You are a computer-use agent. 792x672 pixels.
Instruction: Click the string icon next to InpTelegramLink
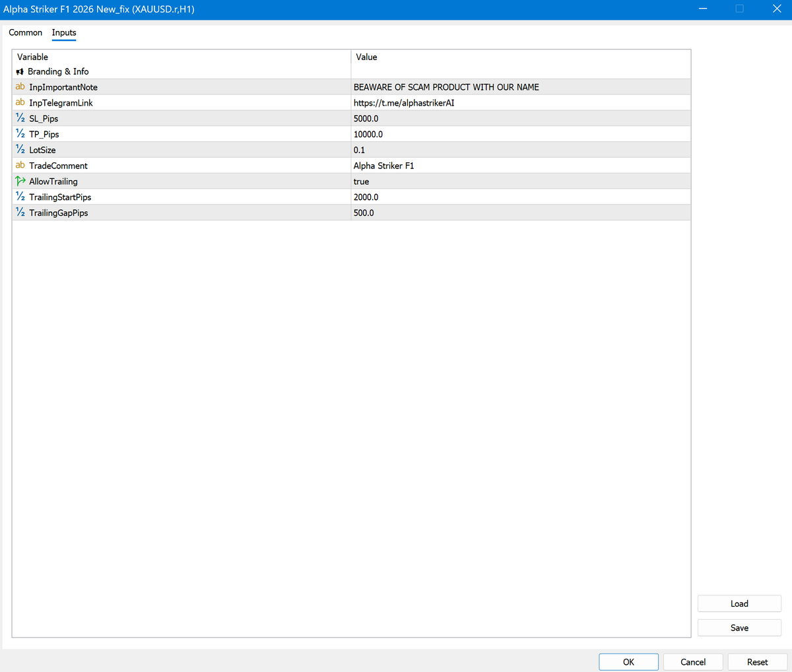20,103
